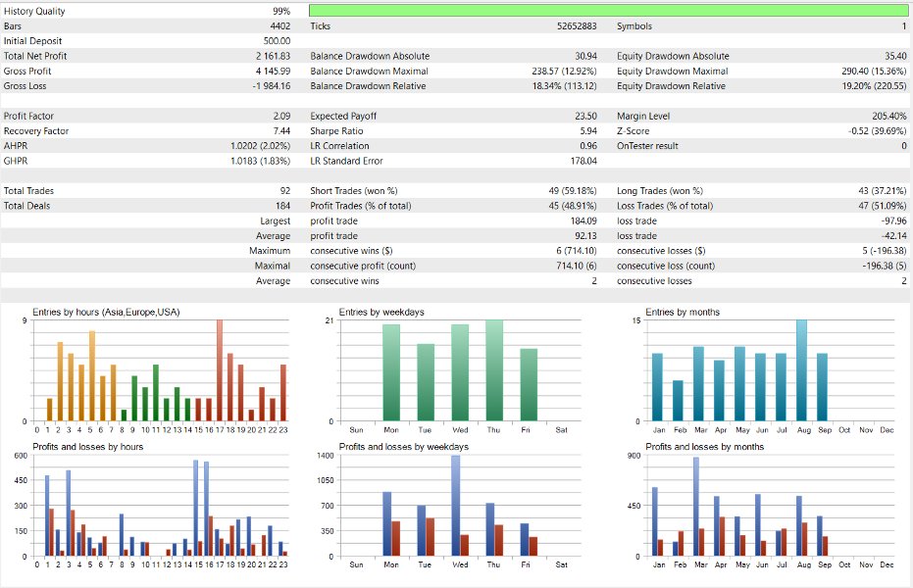913x588 pixels.
Task: Select the Ticks count 52652883
Action: [577, 26]
